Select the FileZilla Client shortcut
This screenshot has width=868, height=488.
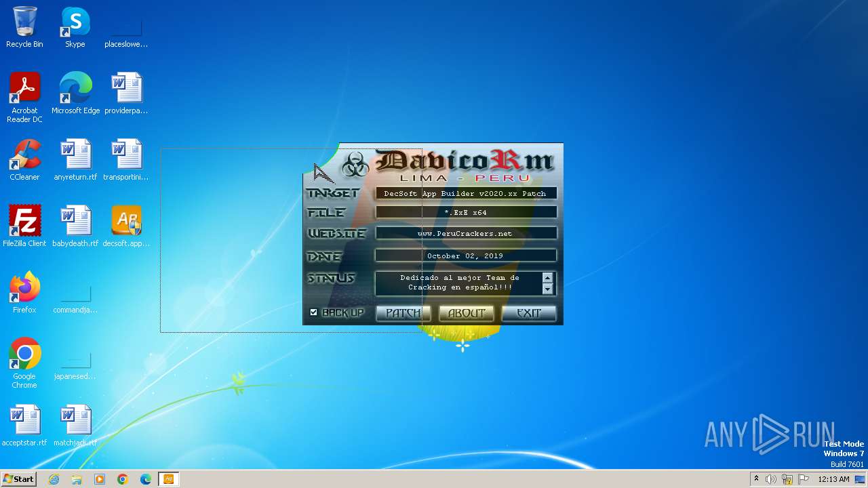(x=24, y=226)
